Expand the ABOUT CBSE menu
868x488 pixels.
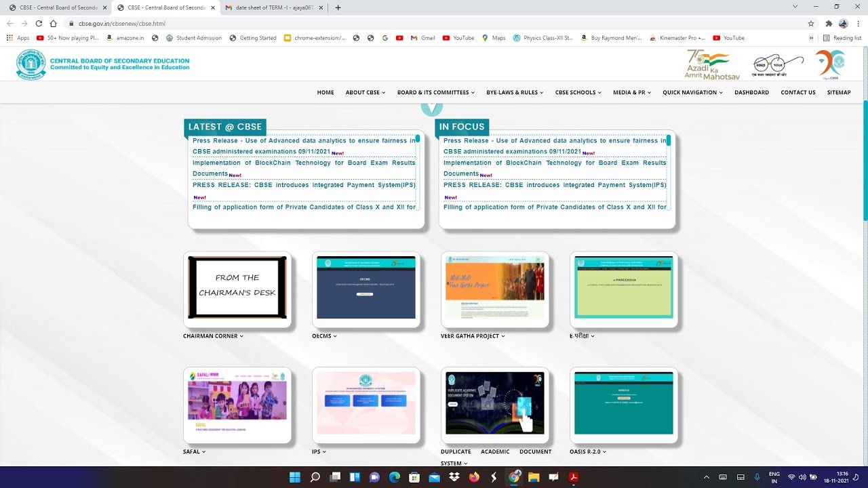click(x=366, y=92)
